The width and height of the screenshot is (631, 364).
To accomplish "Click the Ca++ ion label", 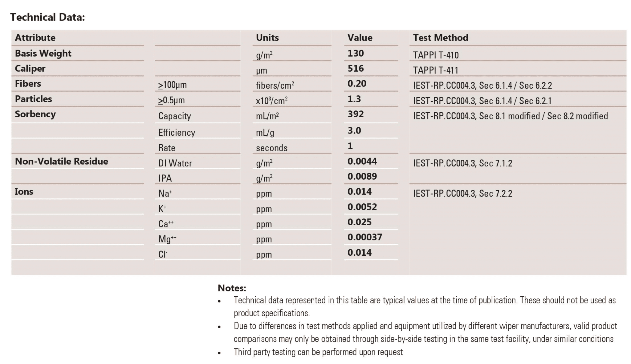I will click(166, 224).
